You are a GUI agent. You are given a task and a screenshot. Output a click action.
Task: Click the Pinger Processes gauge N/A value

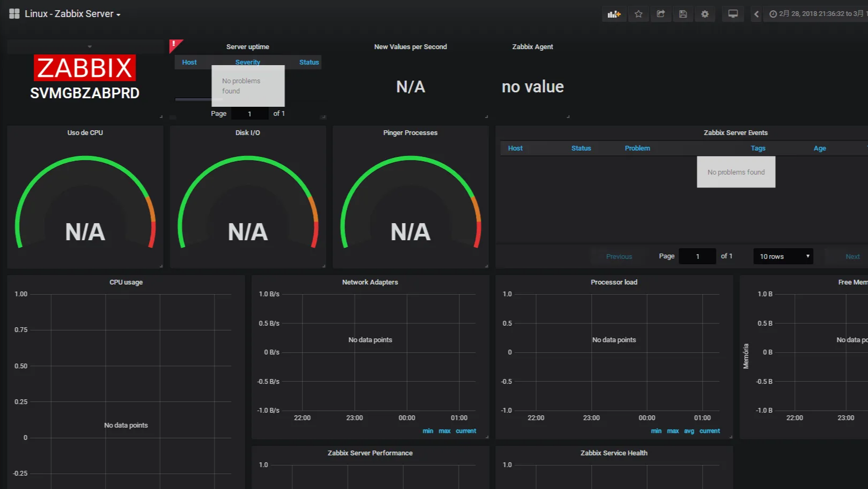410,232
